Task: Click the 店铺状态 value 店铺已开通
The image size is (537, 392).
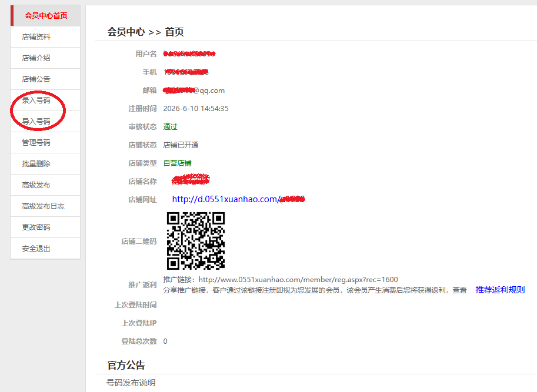Action: pyautogui.click(x=181, y=145)
